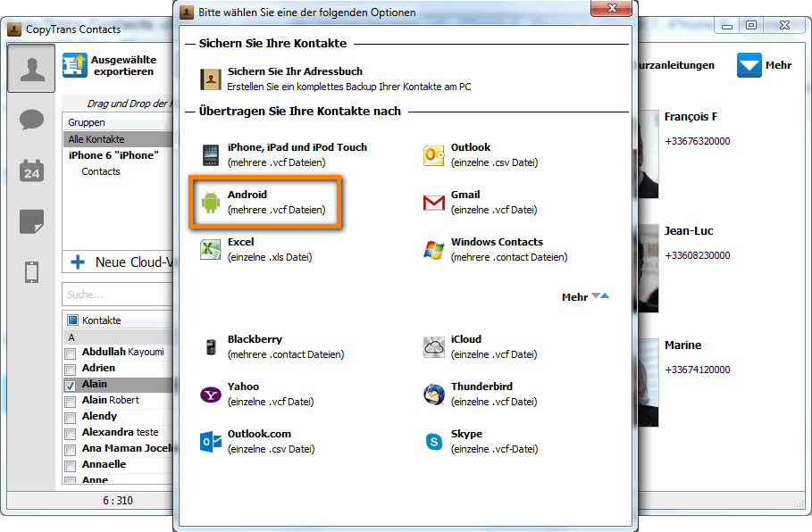Click the Thunderbird (einzelne .vcf Datei) label
The image size is (812, 532).
pos(494,394)
